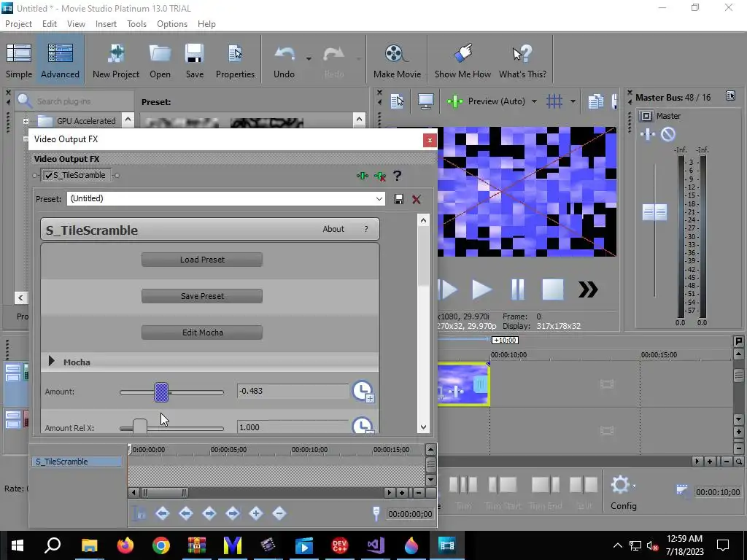The height and width of the screenshot is (560, 747).
Task: Open the Insert menu
Action: [x=106, y=24]
